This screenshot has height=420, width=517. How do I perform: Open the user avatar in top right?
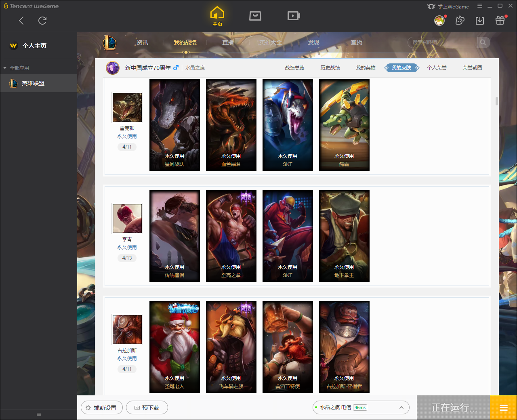pos(439,20)
